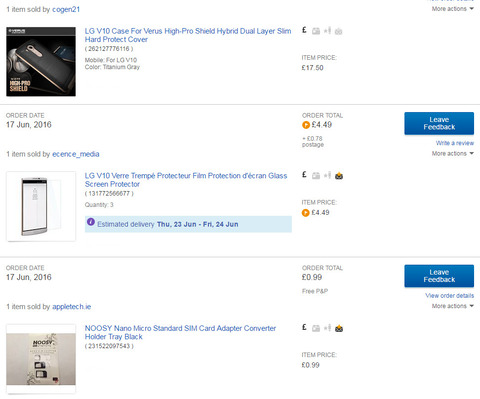Leave Feedback for the £0.99 order
This screenshot has width=480, height=399.
pyautogui.click(x=439, y=276)
